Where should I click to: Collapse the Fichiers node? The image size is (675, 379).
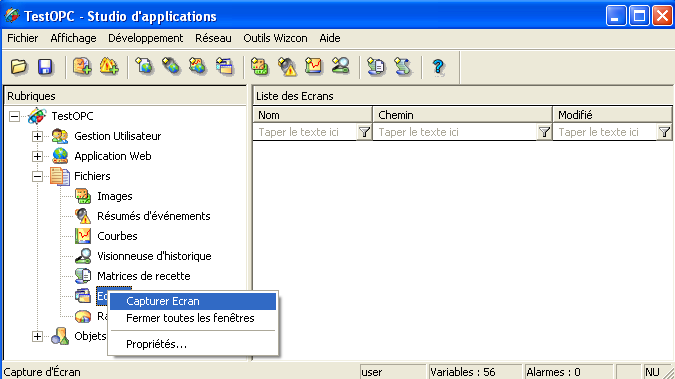(x=37, y=176)
